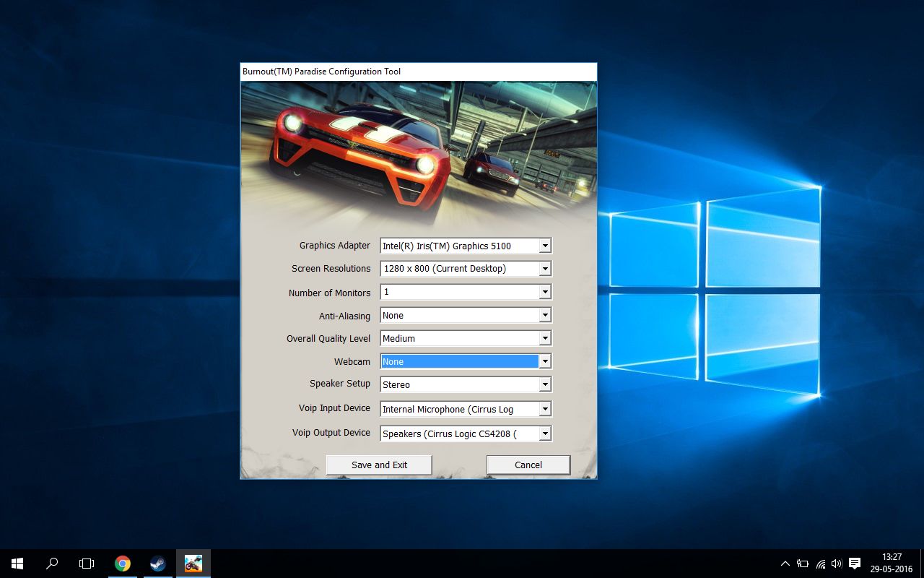Image resolution: width=924 pixels, height=578 pixels.
Task: Expand the Webcam dropdown
Action: pyautogui.click(x=466, y=361)
